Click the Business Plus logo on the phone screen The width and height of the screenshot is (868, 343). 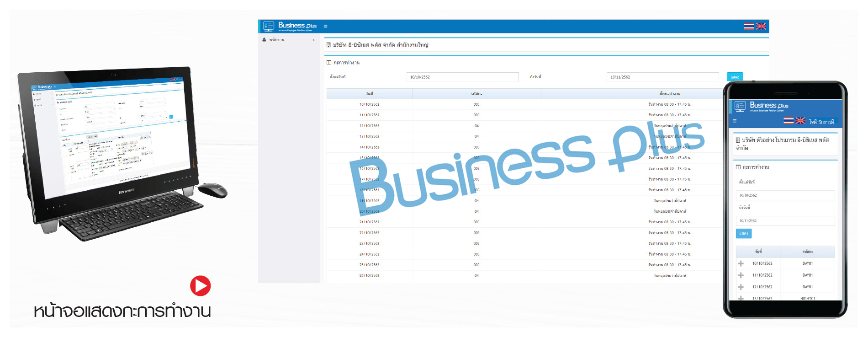click(762, 107)
